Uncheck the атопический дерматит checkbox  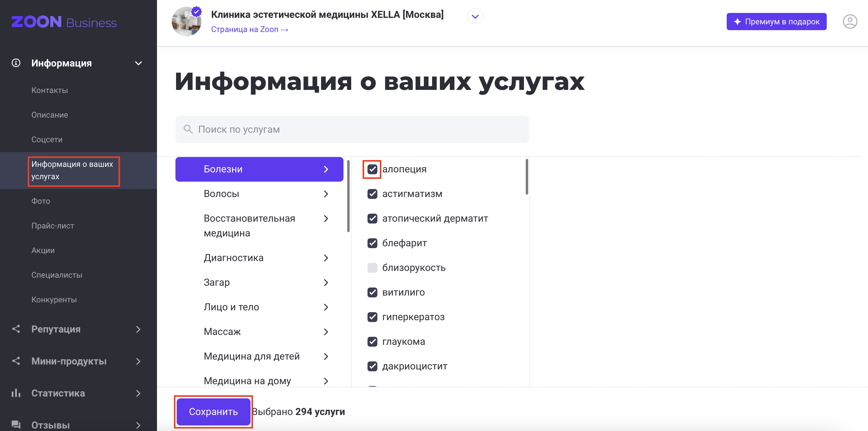click(x=372, y=218)
